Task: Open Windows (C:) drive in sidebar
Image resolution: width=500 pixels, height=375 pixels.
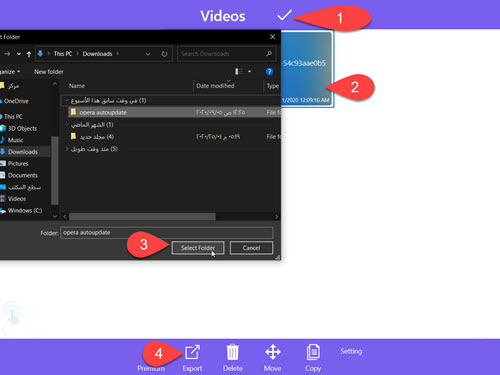Action: 25,210
